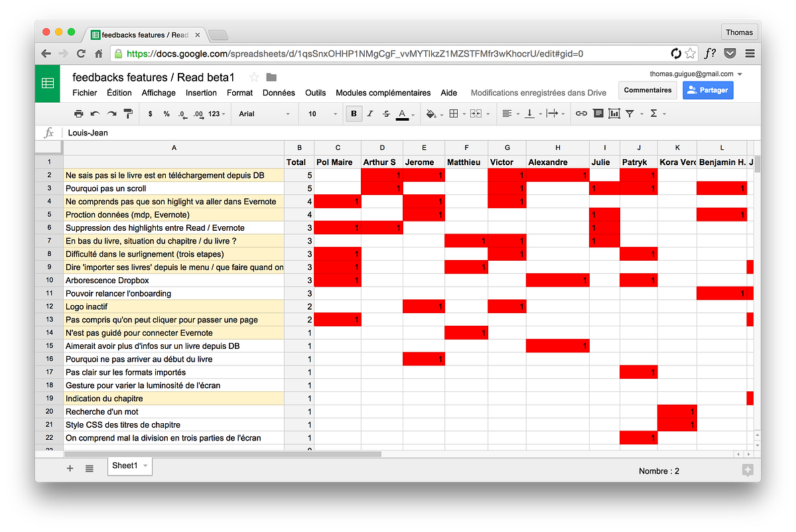Click the blue Partager button

(x=708, y=90)
